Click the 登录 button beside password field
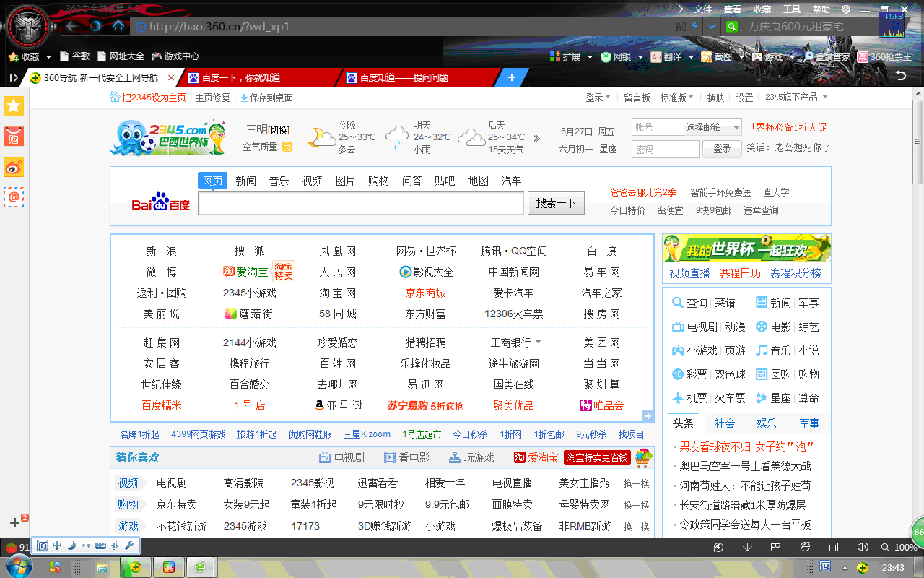924x578 pixels. click(722, 149)
